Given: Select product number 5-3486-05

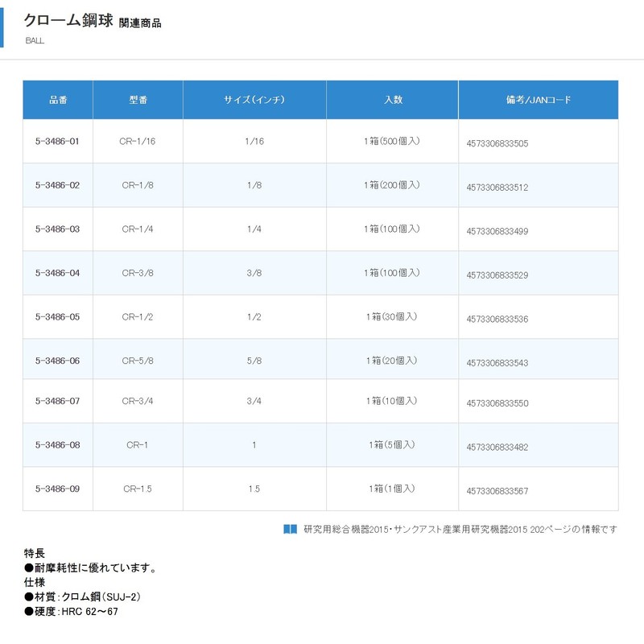Looking at the screenshot, I should [58, 317].
